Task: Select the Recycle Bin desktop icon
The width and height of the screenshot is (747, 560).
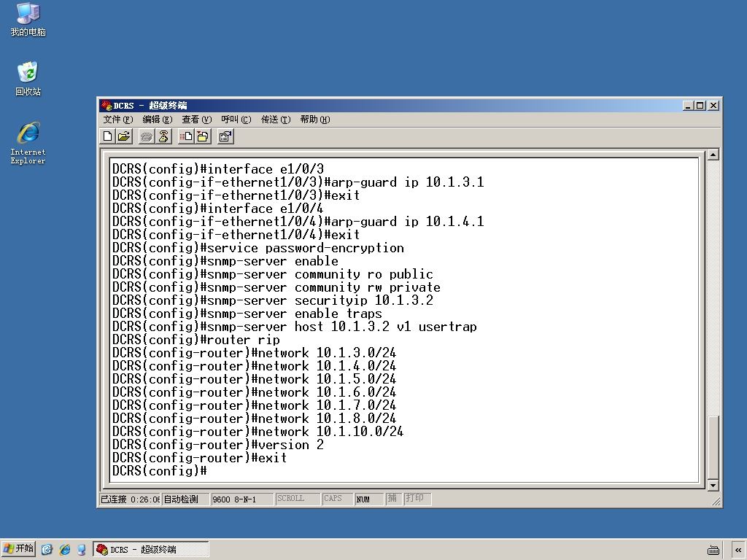Action: pyautogui.click(x=28, y=79)
